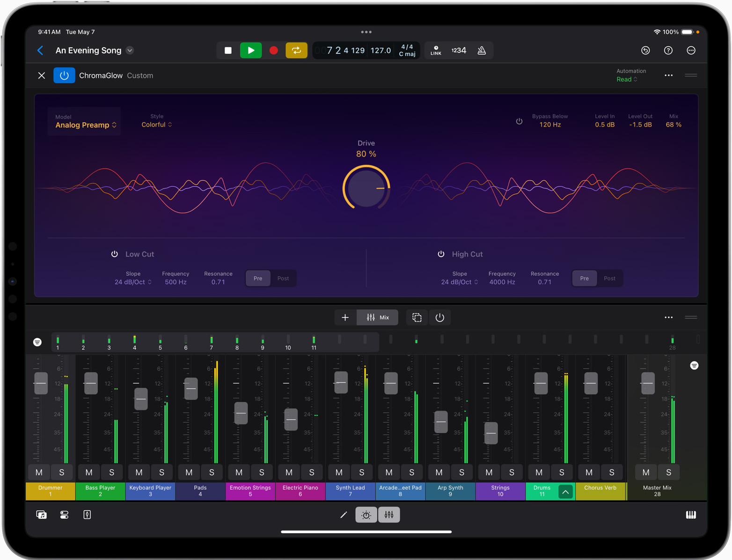Screen dimensions: 732x560
Task: Enable the metronome
Action: click(481, 50)
